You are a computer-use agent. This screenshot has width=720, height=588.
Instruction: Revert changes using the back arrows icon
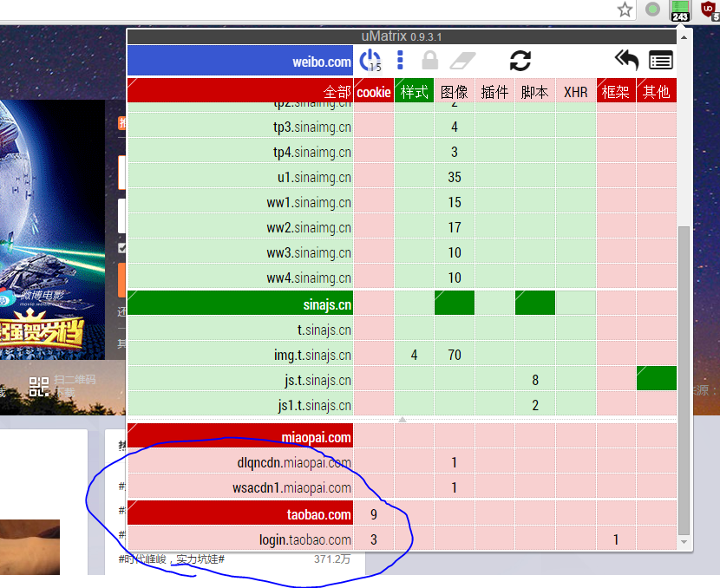click(x=626, y=60)
